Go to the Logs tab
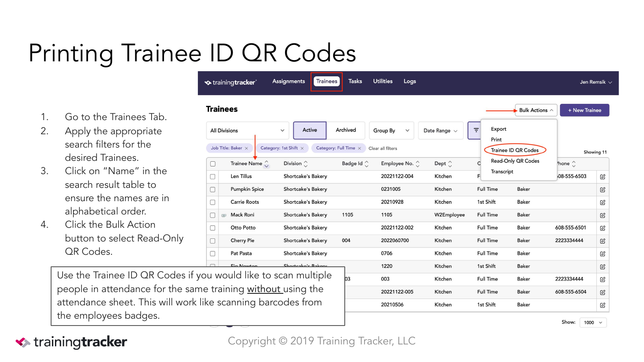644x362 pixels. [x=410, y=81]
